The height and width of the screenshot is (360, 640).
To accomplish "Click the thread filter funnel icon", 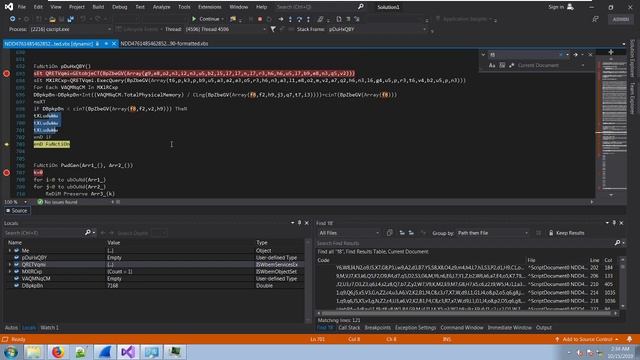I will 273,29.
